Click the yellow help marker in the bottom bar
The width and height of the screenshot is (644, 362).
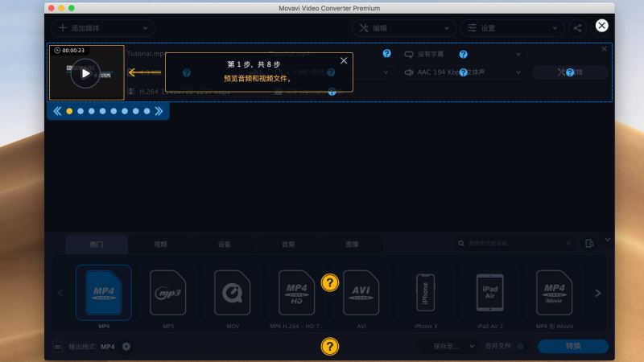[x=330, y=347]
